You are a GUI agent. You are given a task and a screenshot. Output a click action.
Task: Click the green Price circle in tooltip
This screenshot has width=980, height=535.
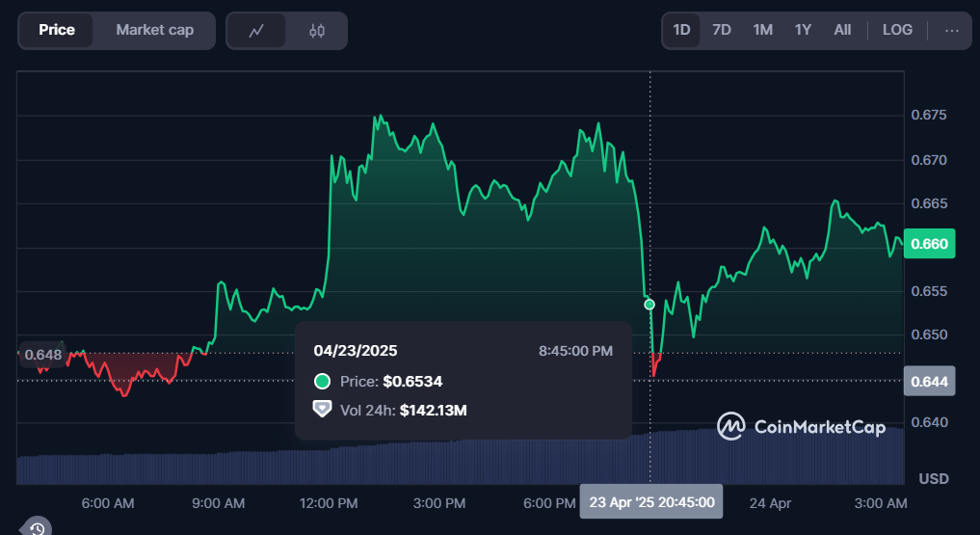[323, 382]
